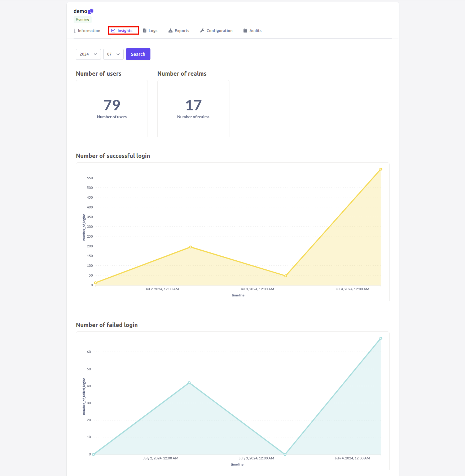The height and width of the screenshot is (476, 465).
Task: Copy the demo name with the clipboard icon
Action: click(91, 11)
